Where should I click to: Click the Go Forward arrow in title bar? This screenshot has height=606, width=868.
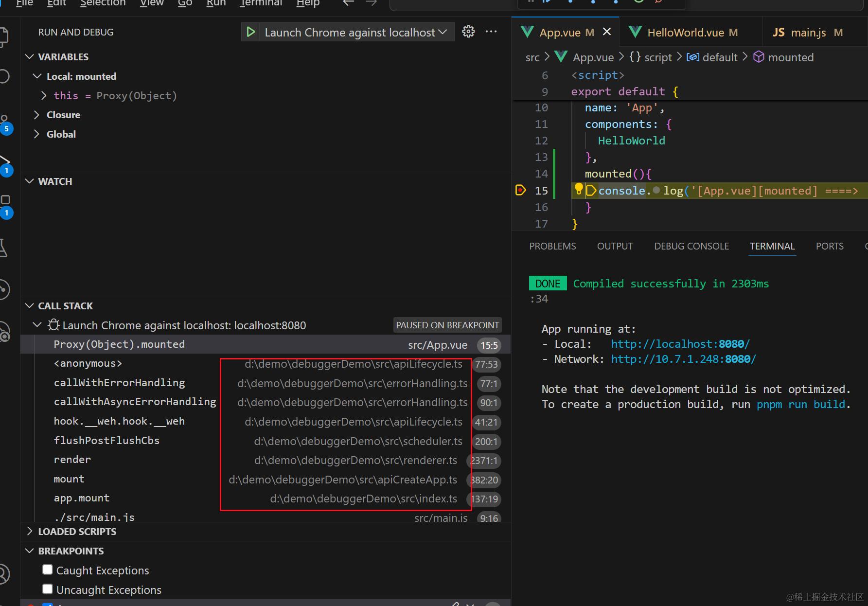pyautogui.click(x=372, y=3)
